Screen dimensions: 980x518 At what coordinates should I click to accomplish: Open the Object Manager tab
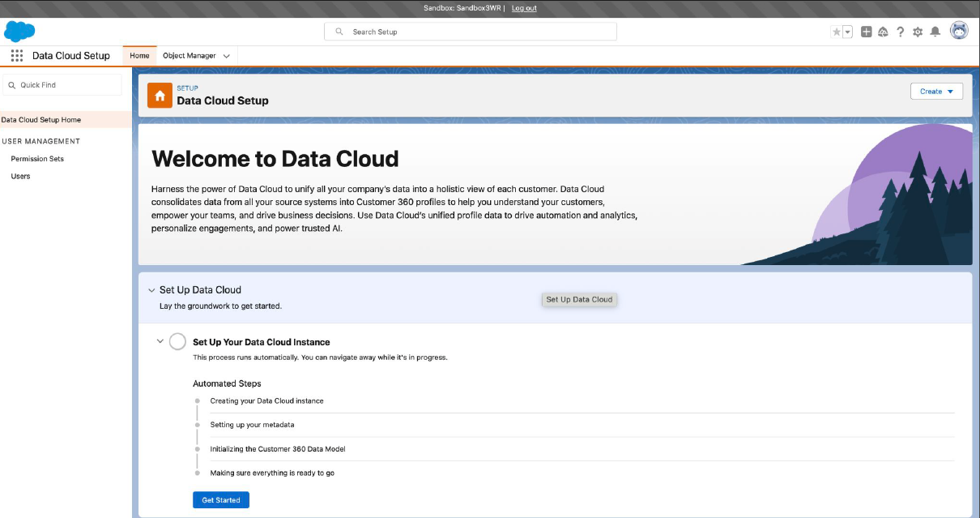pyautogui.click(x=190, y=56)
